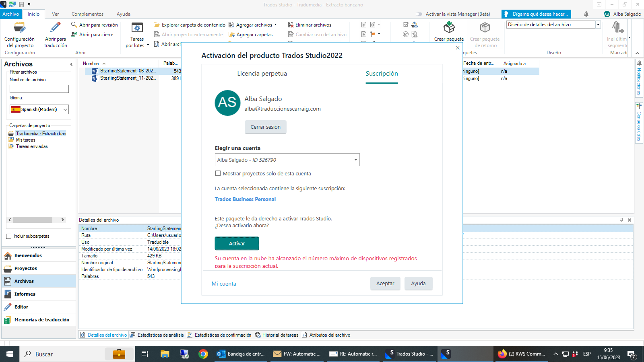This screenshot has width=644, height=362.
Task: Click the Nombre de archivo input field
Action: [x=39, y=89]
